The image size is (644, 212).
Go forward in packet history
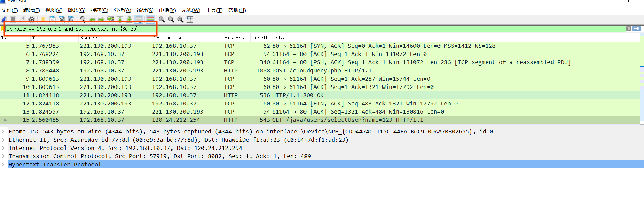point(101,19)
